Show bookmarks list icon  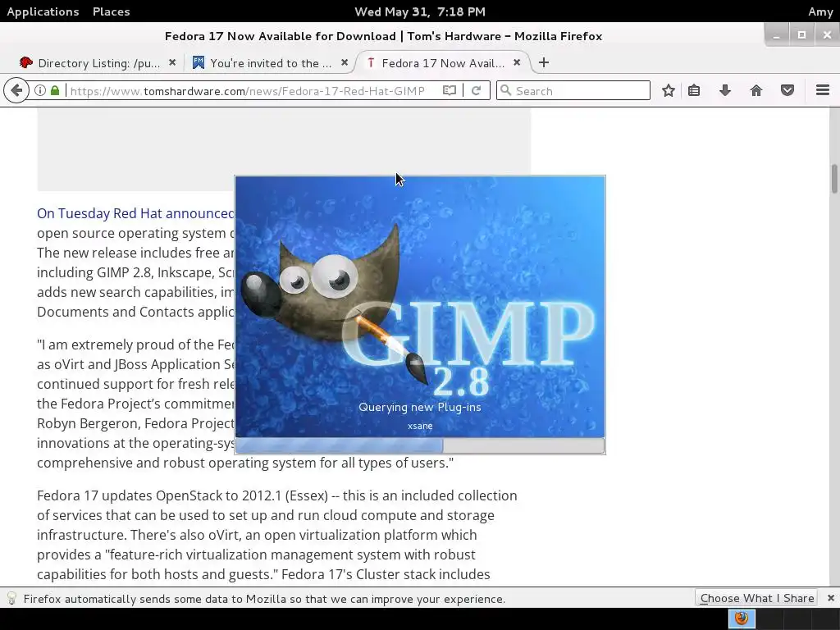coord(694,90)
